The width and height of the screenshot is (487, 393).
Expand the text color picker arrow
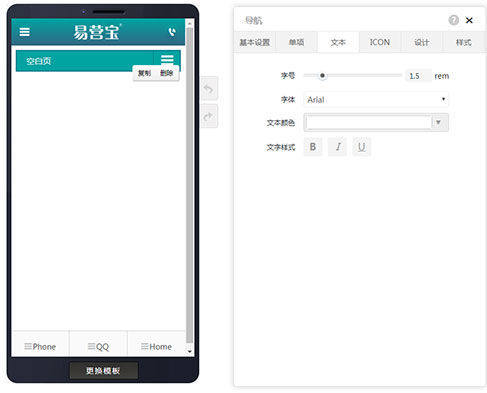439,122
